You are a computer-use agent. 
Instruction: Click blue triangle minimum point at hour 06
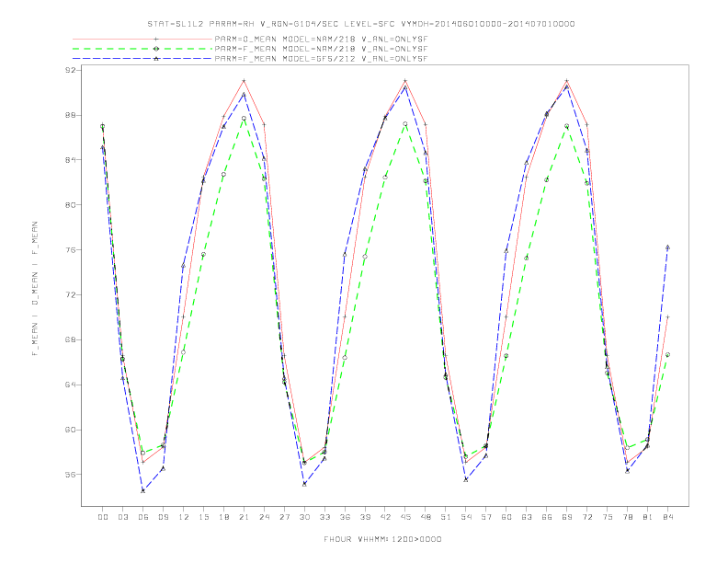(x=143, y=490)
